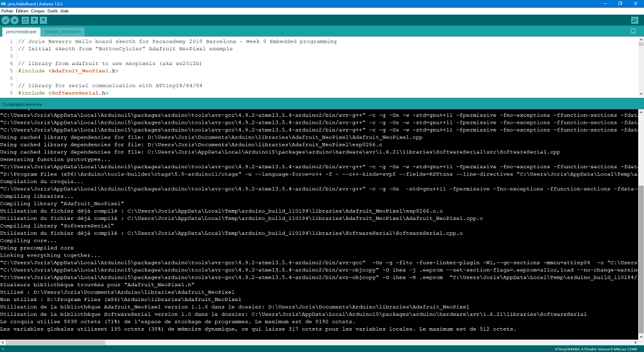The height and width of the screenshot is (352, 644).
Task: Click the console horizontal scrollbar thumb
Action: [56, 342]
